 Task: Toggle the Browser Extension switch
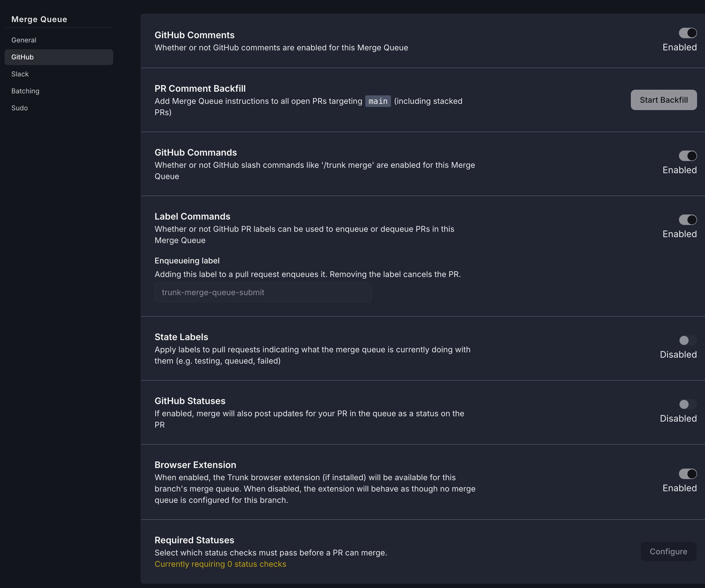pos(687,474)
